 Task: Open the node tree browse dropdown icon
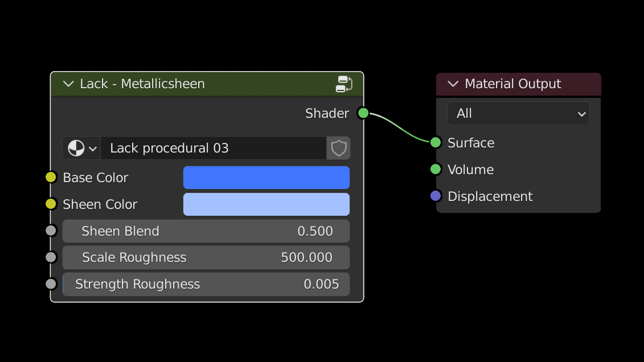coord(81,149)
